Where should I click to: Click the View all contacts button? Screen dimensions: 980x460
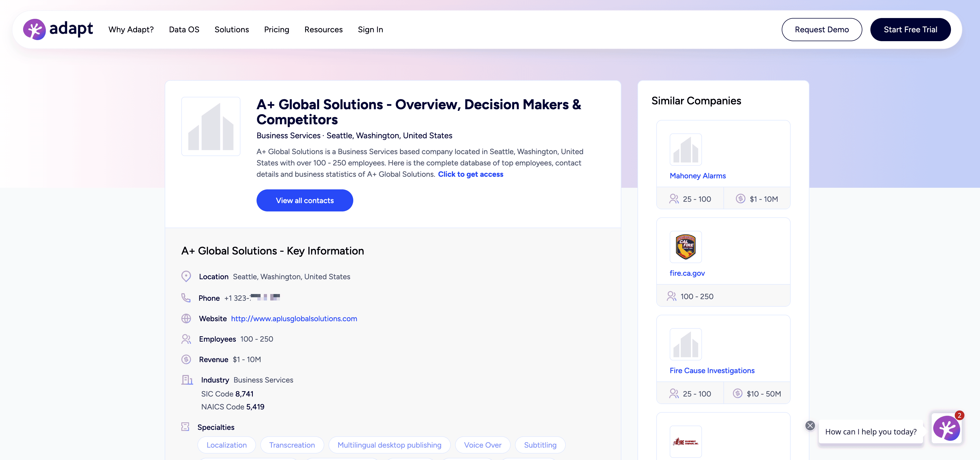pyautogui.click(x=304, y=200)
